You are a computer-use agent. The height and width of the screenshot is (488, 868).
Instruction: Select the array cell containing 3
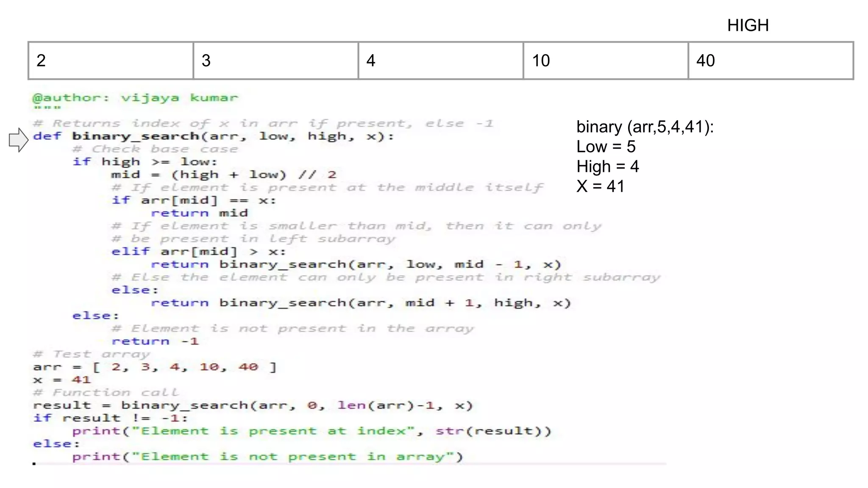(275, 61)
